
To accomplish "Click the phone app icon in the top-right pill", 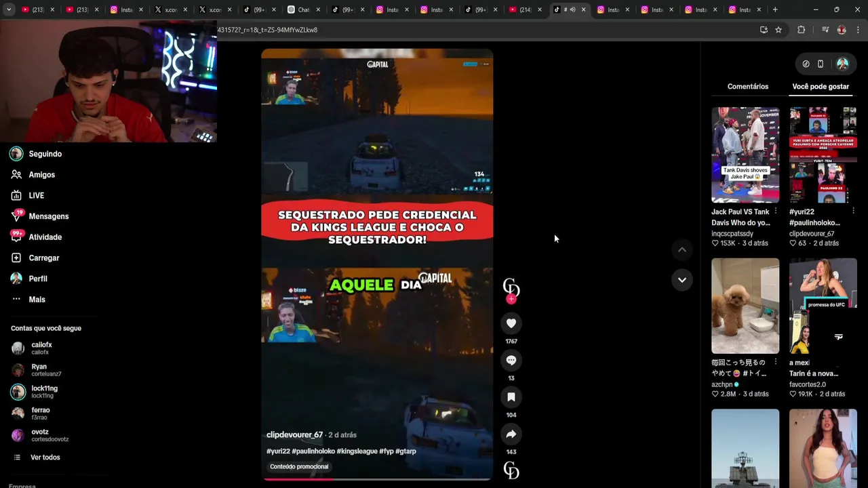I will (x=821, y=64).
